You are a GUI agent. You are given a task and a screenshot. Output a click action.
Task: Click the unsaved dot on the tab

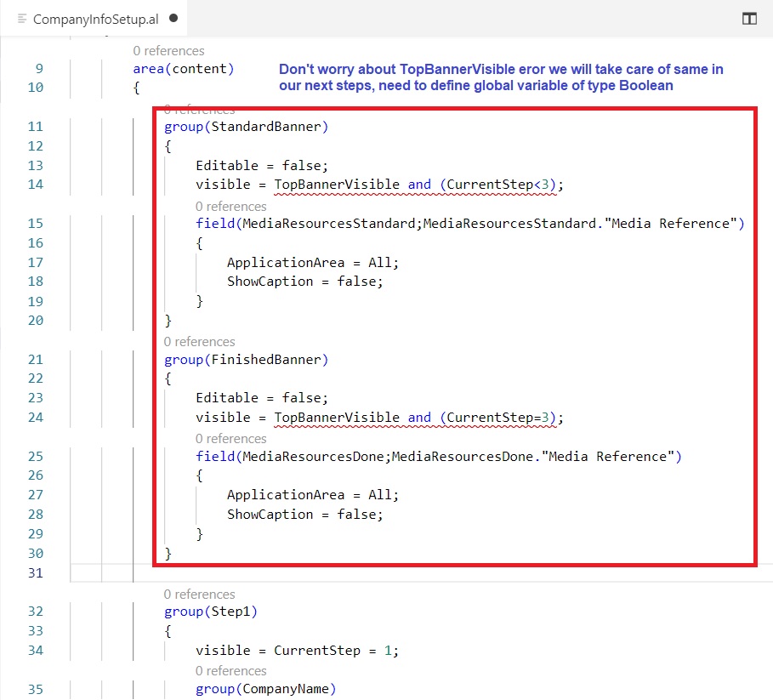[x=173, y=18]
